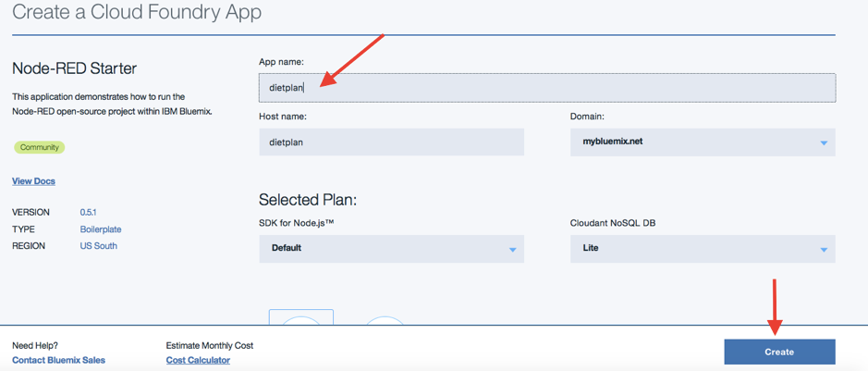
Task: Click the Node-RED Starter heading
Action: click(x=74, y=68)
